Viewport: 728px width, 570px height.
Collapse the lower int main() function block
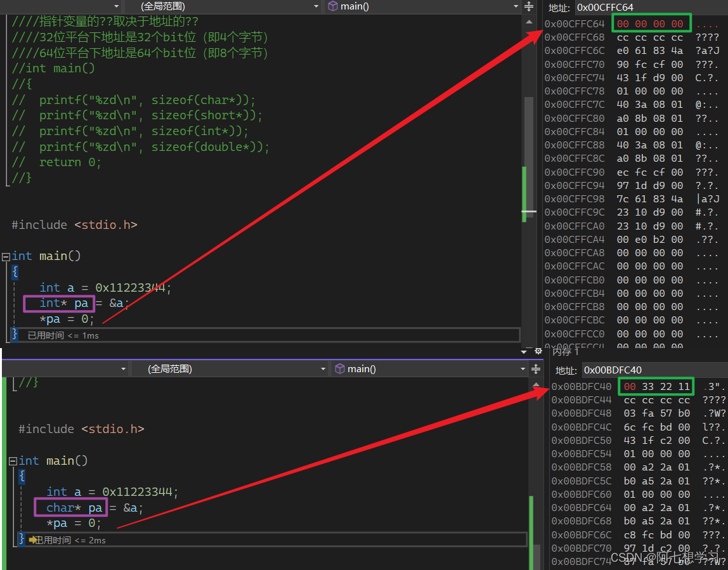pyautogui.click(x=13, y=461)
